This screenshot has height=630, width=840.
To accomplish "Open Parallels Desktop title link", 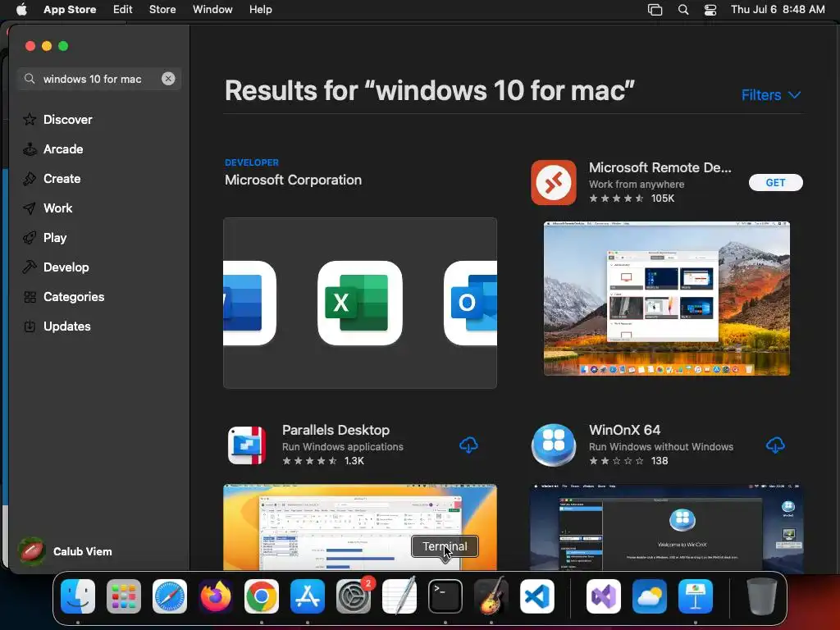I will tap(336, 430).
